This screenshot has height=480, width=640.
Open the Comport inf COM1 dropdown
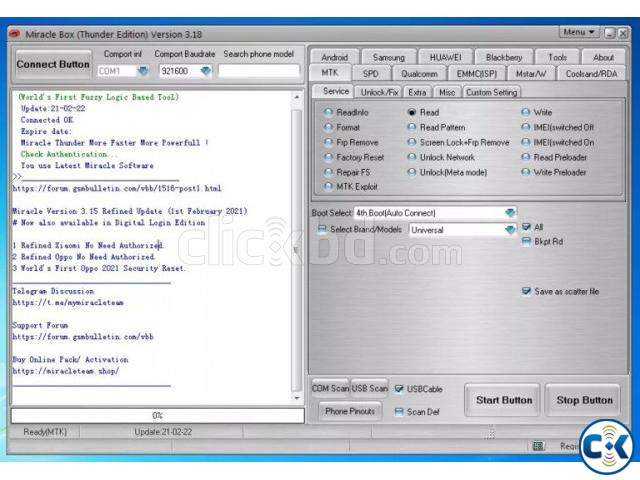[x=142, y=71]
